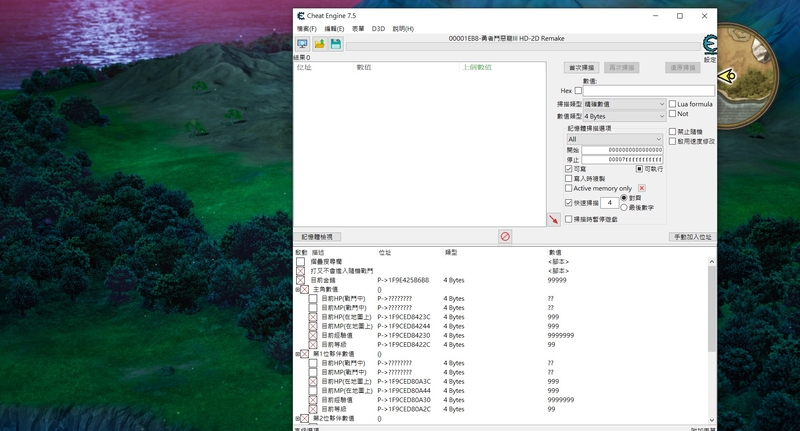
Task: Open the 4 Bytes value type dropdown
Action: pyautogui.click(x=624, y=116)
